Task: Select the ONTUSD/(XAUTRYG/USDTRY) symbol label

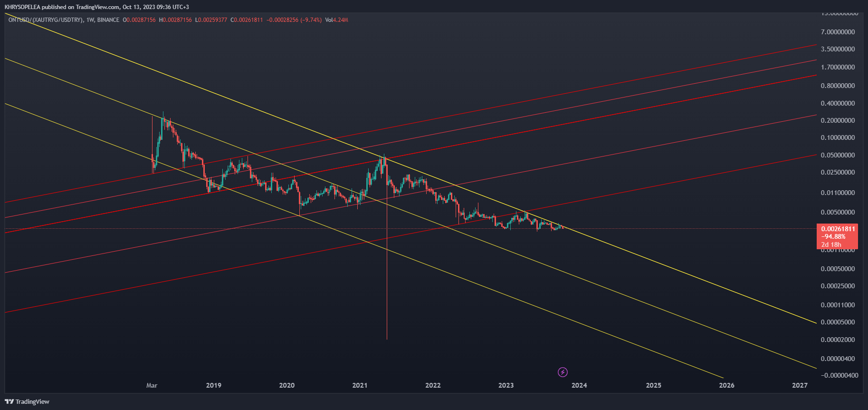Action: coord(46,20)
